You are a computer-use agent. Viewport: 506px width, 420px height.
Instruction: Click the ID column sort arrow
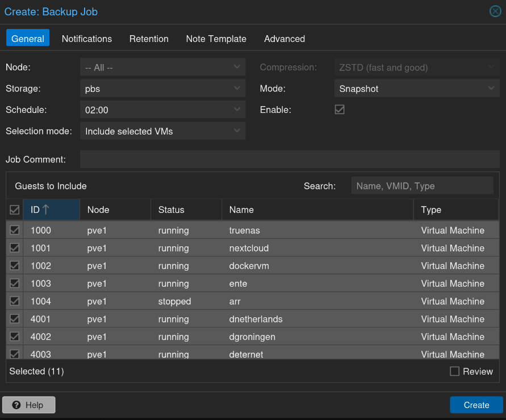click(46, 209)
